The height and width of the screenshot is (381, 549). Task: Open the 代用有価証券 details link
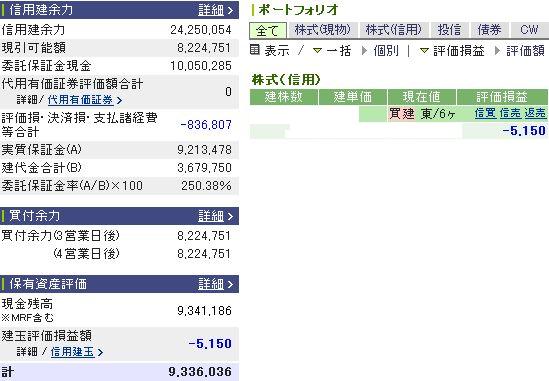[x=84, y=100]
